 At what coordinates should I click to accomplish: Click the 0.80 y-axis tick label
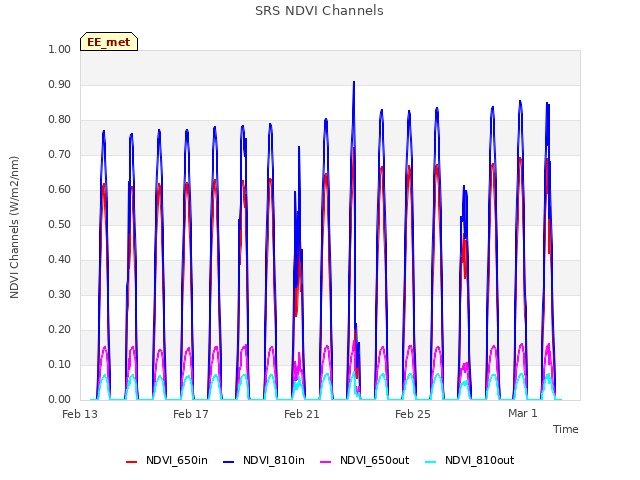pos(60,120)
